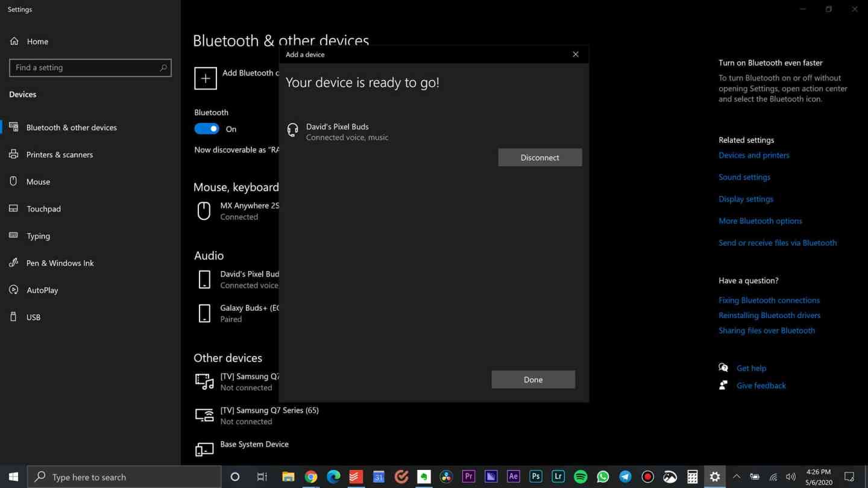Click Done in the Add a device dialog

click(x=533, y=380)
